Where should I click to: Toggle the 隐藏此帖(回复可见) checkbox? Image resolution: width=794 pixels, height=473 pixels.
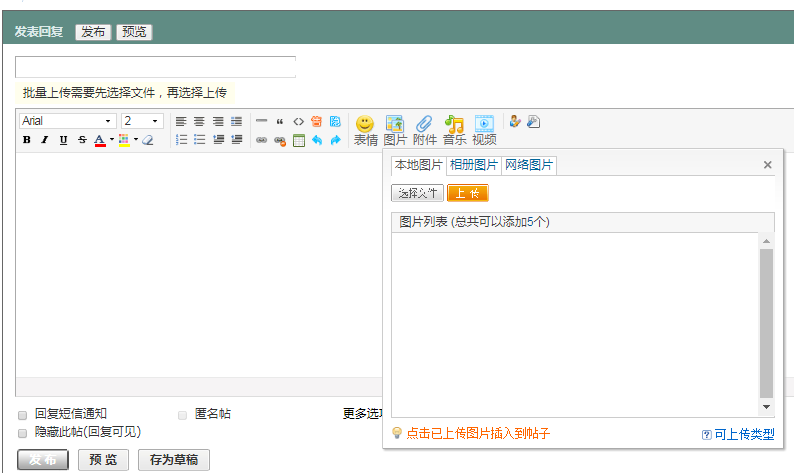coord(22,433)
